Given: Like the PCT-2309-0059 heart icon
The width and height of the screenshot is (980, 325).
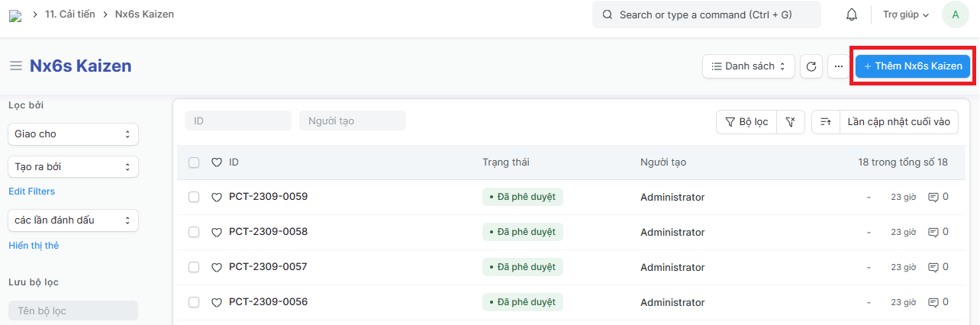Looking at the screenshot, I should click(x=216, y=197).
